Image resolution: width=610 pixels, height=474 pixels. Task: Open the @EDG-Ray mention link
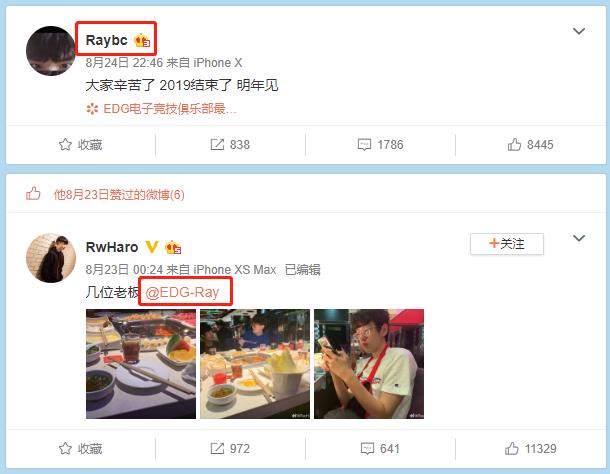tap(182, 292)
